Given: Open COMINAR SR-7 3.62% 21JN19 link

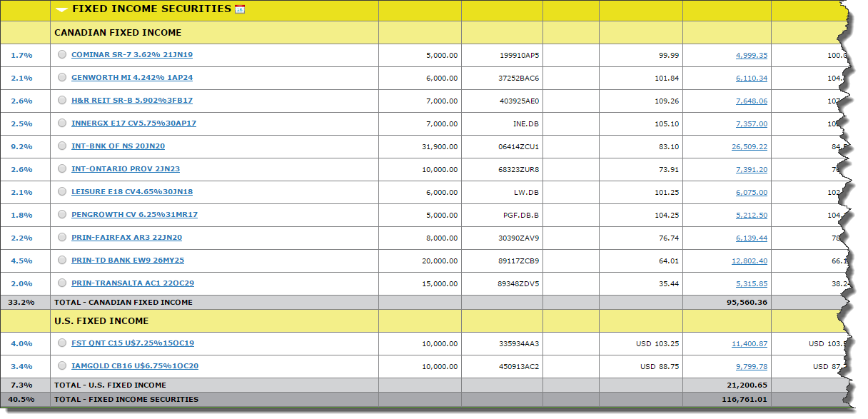Looking at the screenshot, I should pyautogui.click(x=131, y=55).
